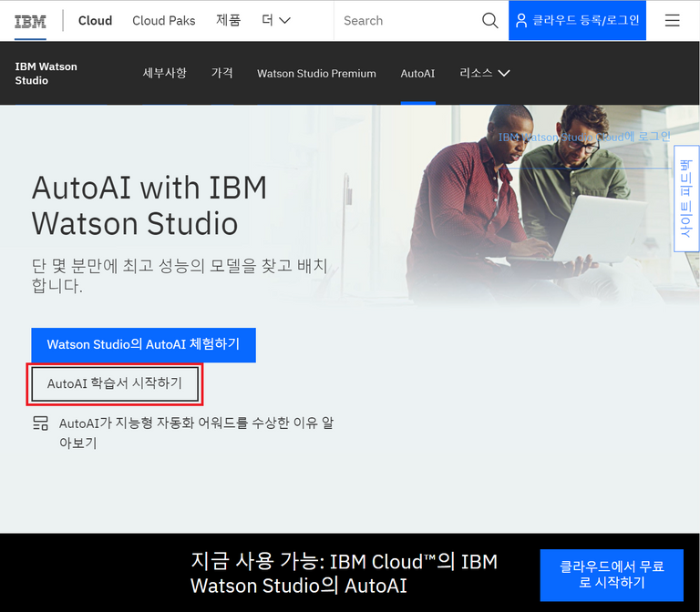Screen dimensions: 700x612
Task: Click the IBM Watson Studio title link
Action: coord(46,73)
